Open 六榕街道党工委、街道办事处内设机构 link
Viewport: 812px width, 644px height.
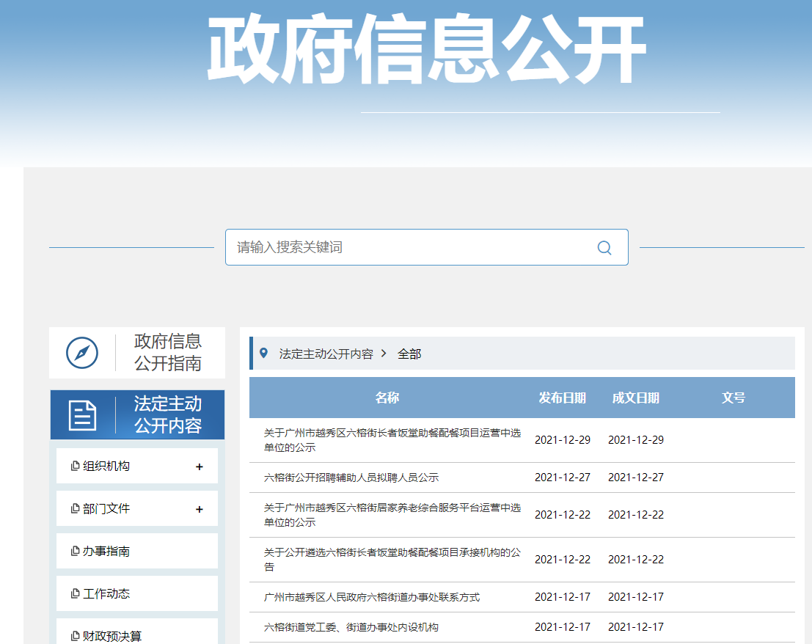click(351, 627)
